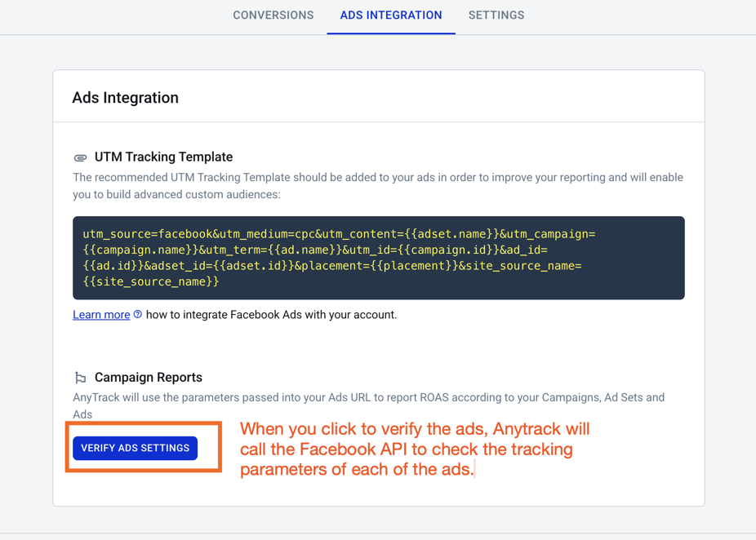Screen dimensions: 756x540
Task: Click the orange Facebook API annotation text
Action: 415,449
